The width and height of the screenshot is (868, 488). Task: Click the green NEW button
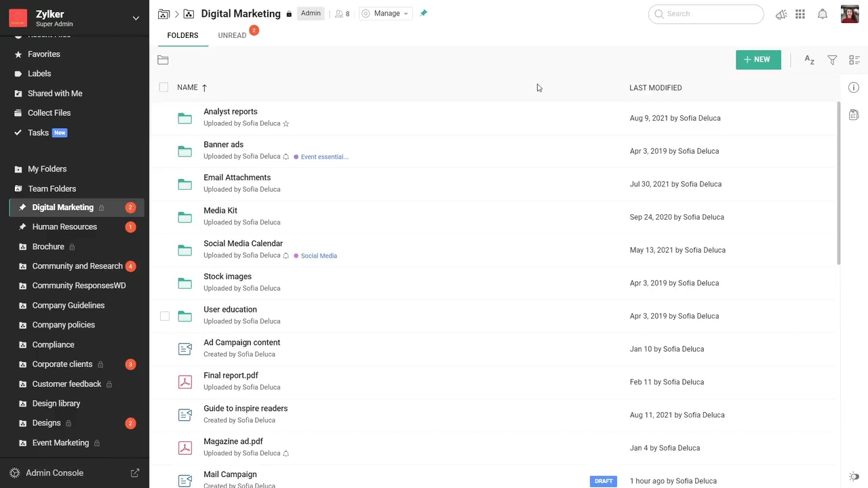coord(757,60)
